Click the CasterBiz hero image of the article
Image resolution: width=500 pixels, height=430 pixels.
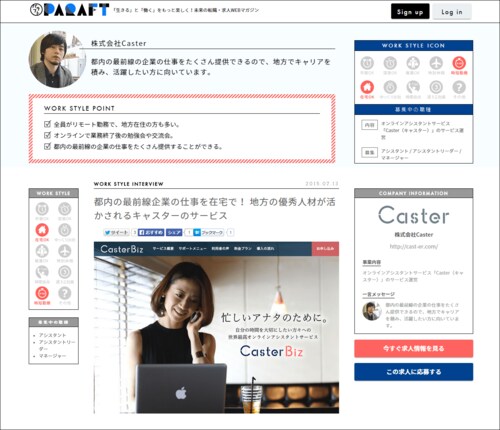coord(216,328)
